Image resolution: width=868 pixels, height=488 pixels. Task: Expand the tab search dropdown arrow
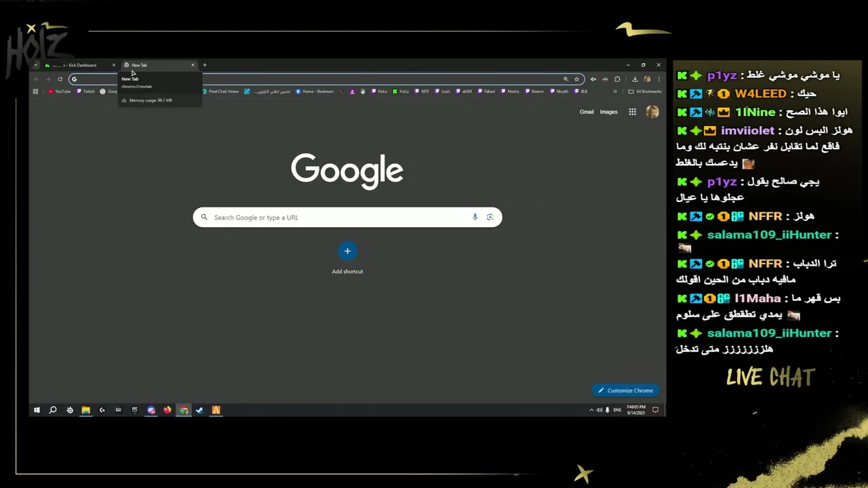tap(35, 65)
